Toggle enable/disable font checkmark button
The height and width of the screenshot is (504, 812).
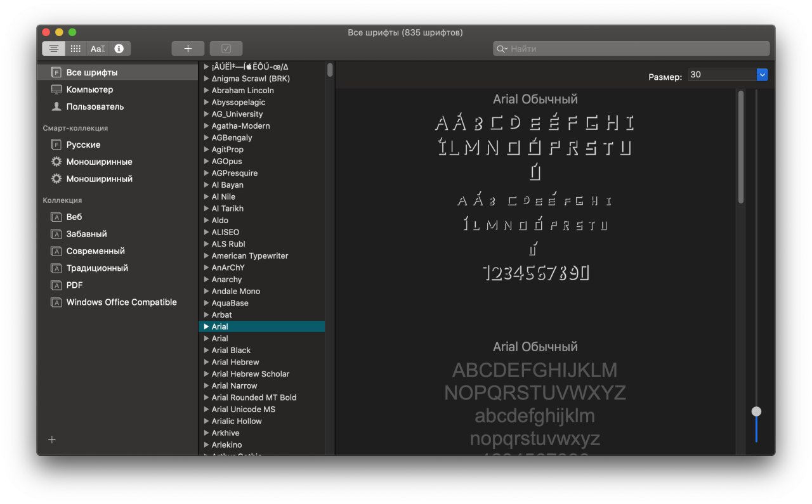[x=226, y=49]
